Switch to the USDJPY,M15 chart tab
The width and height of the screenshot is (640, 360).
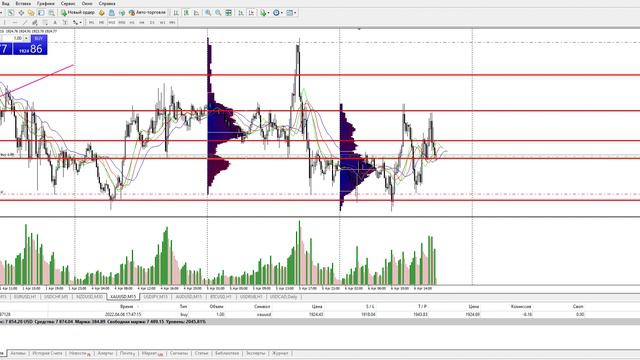pos(156,297)
